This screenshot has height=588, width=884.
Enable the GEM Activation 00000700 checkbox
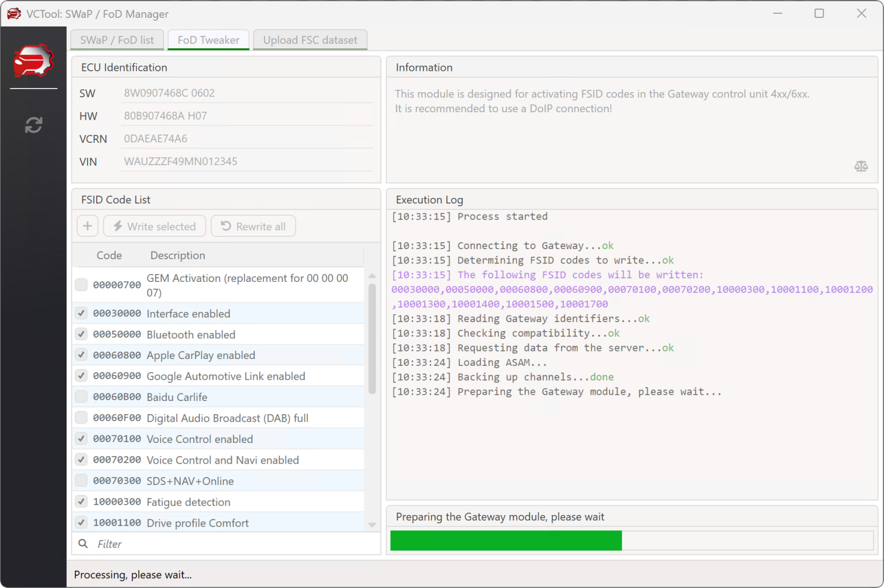(82, 285)
